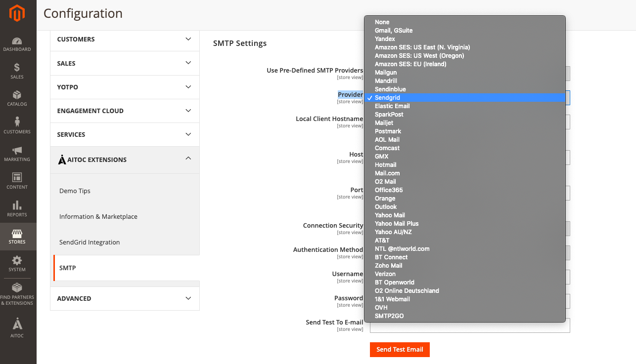Choose Mailgun provider option
The width and height of the screenshot is (636, 364).
(465, 73)
